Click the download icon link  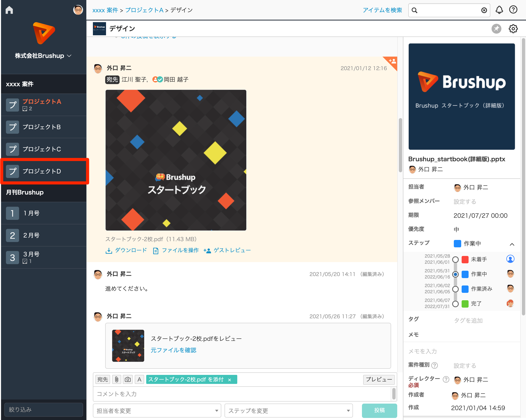tap(126, 250)
